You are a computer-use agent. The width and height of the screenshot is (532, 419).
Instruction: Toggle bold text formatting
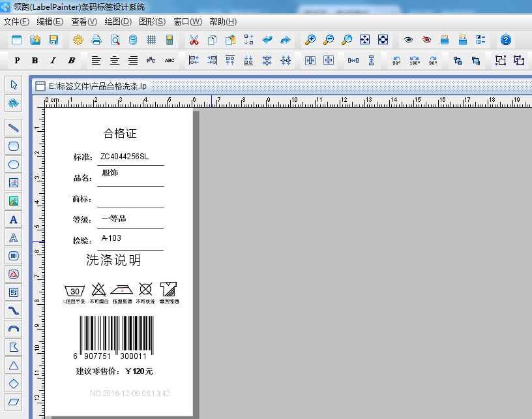[35, 61]
